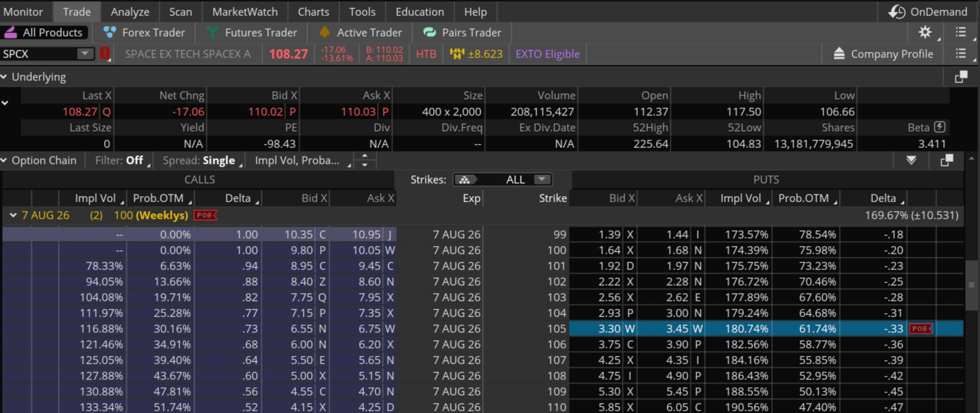Collapse the Underlying section
Image resolution: width=980 pixels, height=413 pixels.
[4, 77]
